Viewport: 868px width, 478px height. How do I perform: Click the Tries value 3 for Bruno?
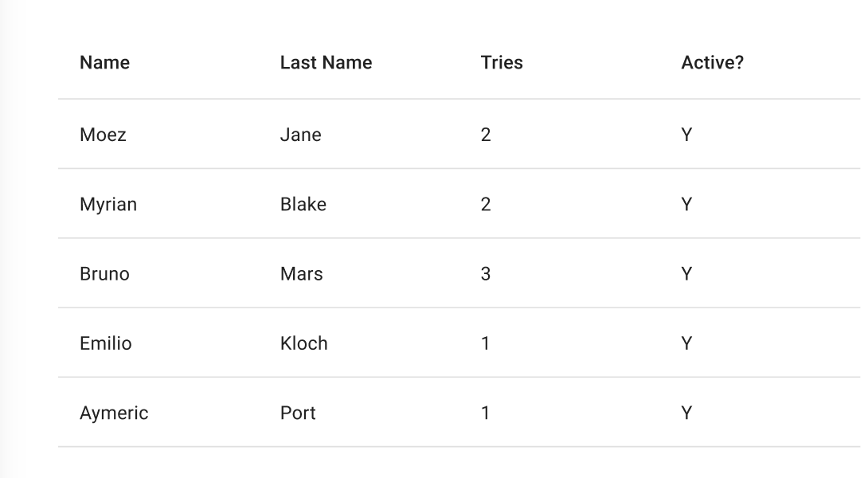point(486,274)
